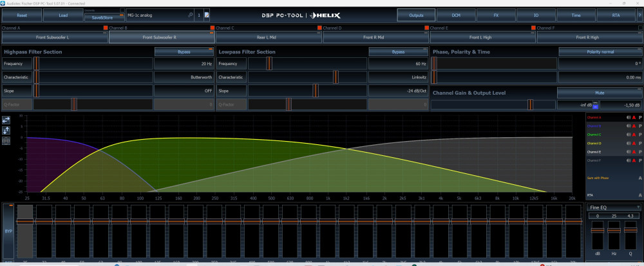
Task: Click the key icon beside MG-1c analog
Action: click(190, 15)
